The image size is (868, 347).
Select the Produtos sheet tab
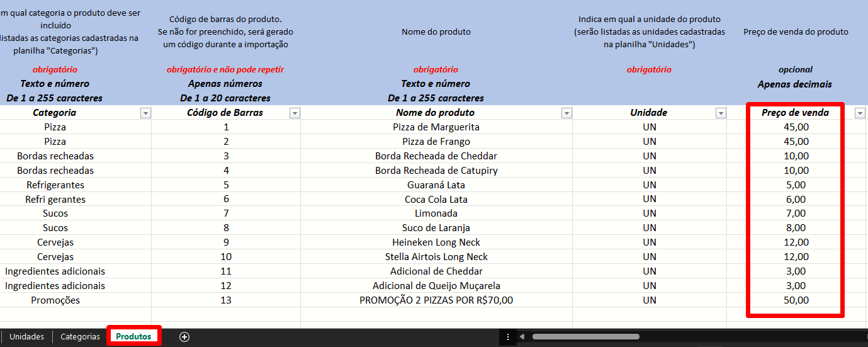tap(133, 336)
